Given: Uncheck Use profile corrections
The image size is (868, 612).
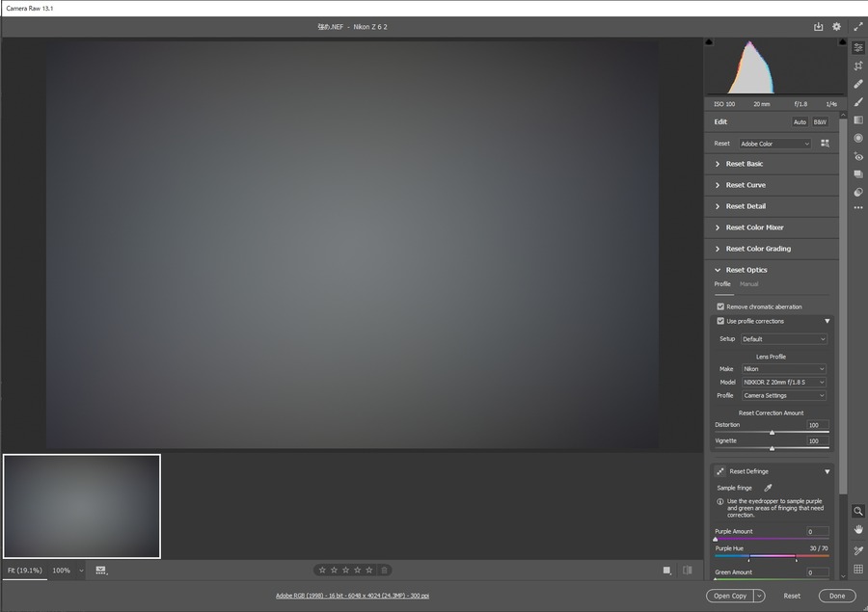Looking at the screenshot, I should (720, 321).
